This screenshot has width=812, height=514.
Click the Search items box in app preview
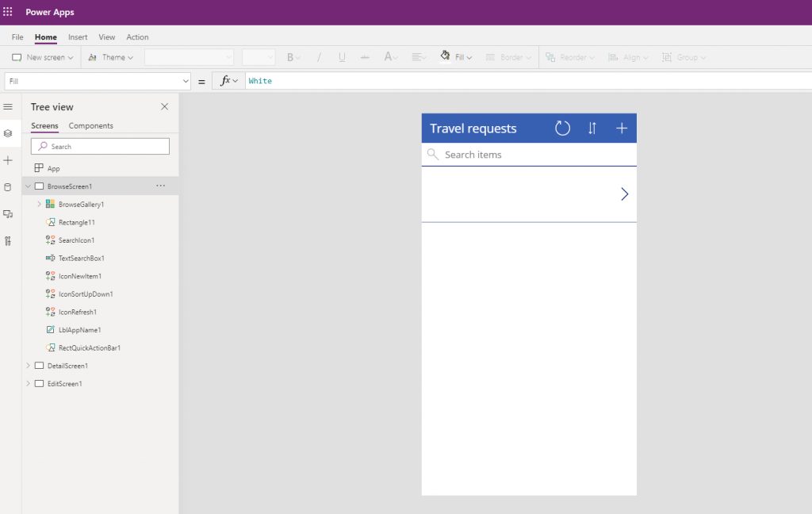click(529, 155)
